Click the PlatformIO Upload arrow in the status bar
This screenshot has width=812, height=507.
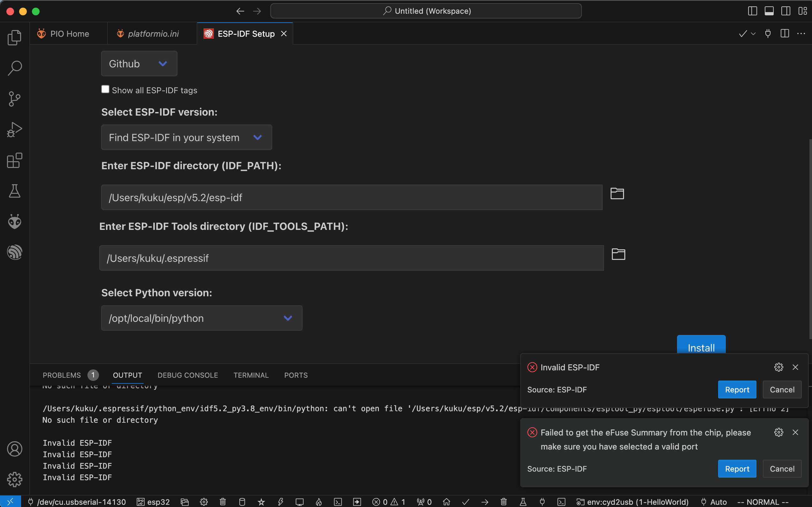pos(485,502)
